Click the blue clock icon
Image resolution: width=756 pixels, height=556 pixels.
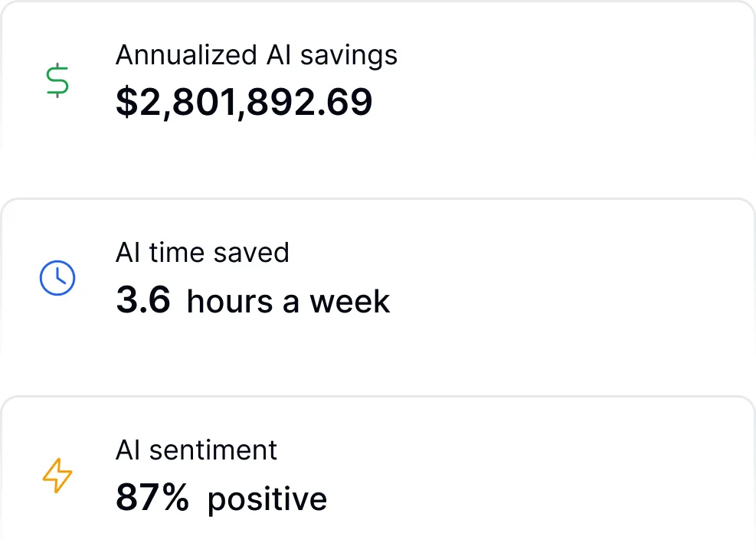[57, 278]
